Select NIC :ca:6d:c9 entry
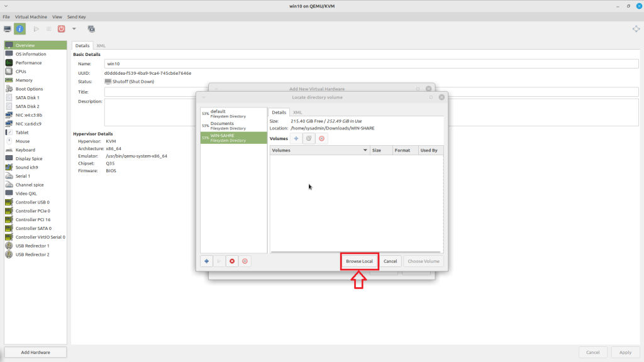The height and width of the screenshot is (362, 644). [35, 124]
